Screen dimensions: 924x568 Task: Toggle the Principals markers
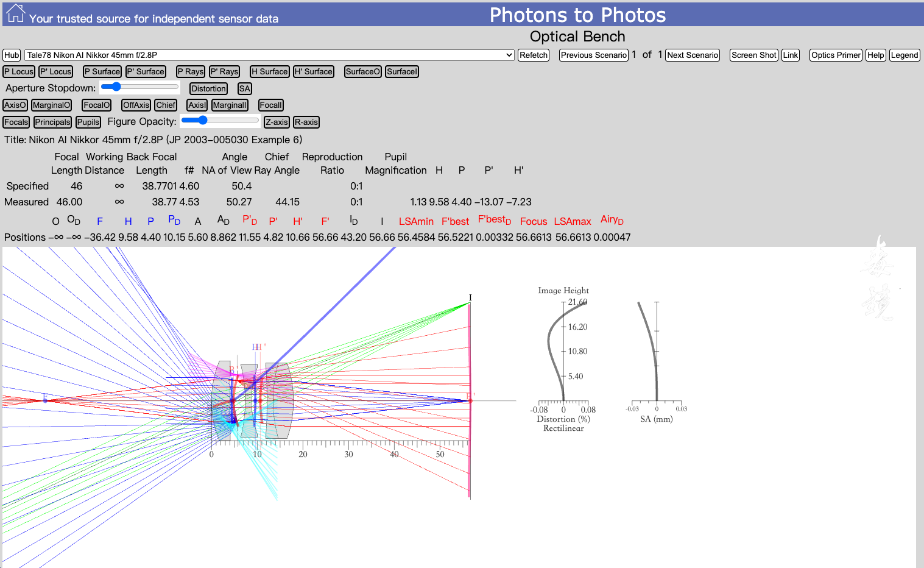pos(53,122)
